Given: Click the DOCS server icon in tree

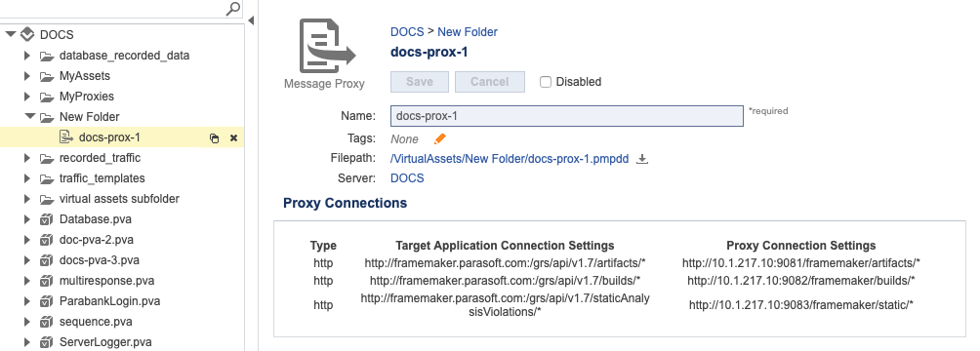Looking at the screenshot, I should point(27,34).
